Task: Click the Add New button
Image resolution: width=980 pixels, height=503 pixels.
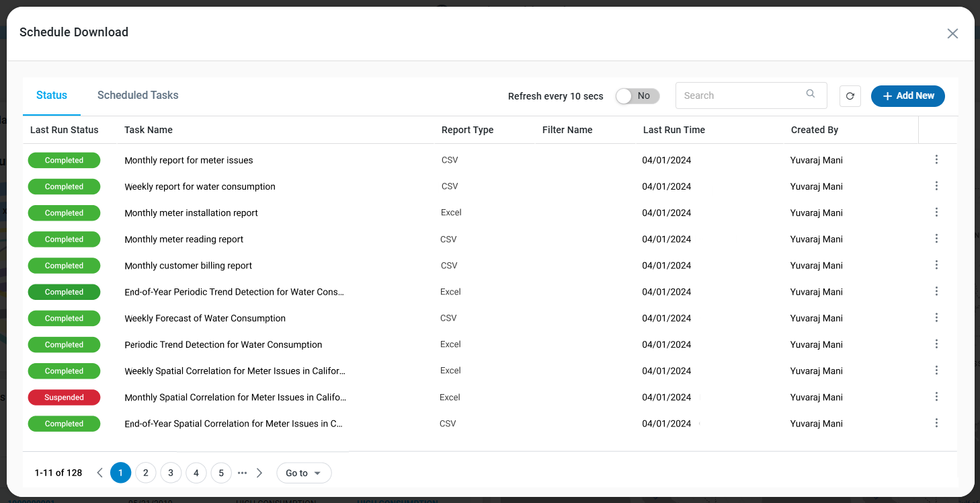Action: point(907,96)
